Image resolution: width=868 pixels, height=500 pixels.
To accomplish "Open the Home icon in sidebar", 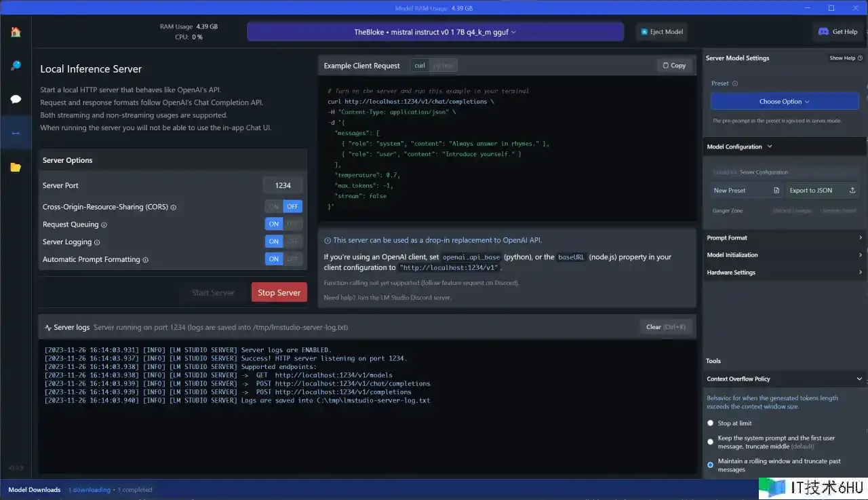I will pyautogui.click(x=16, y=32).
